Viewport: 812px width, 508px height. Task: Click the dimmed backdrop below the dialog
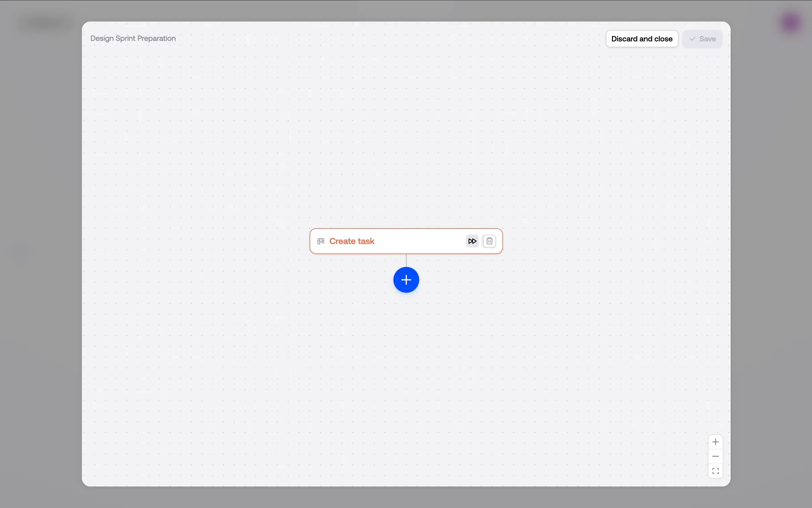(x=406, y=498)
